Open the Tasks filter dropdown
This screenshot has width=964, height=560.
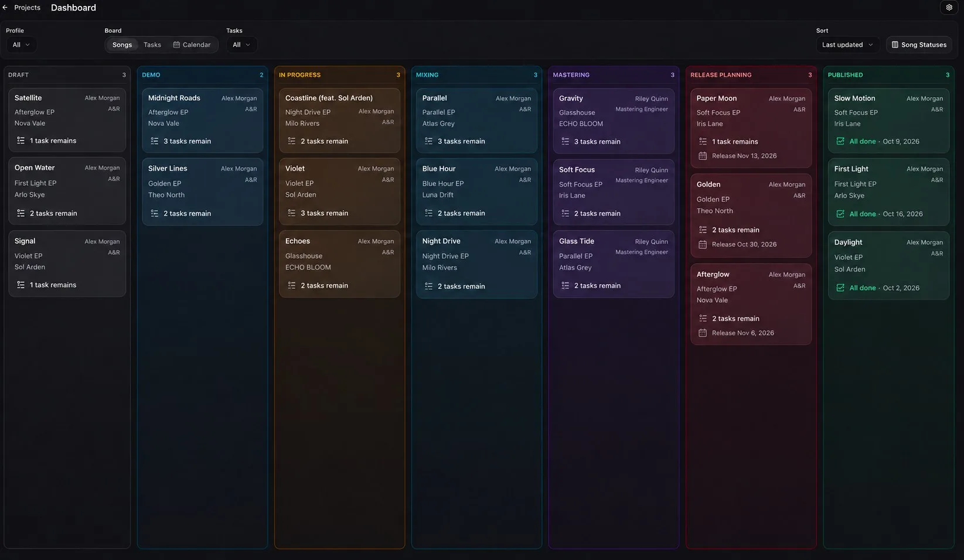241,45
